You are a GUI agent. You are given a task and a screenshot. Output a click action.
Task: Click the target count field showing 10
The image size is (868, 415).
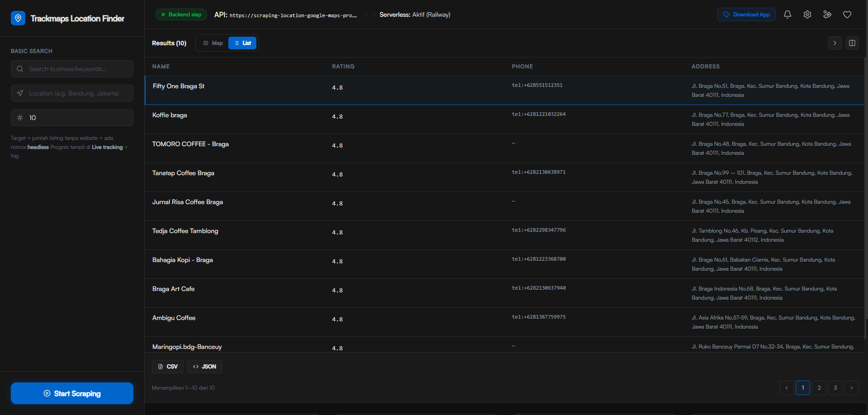coord(72,118)
